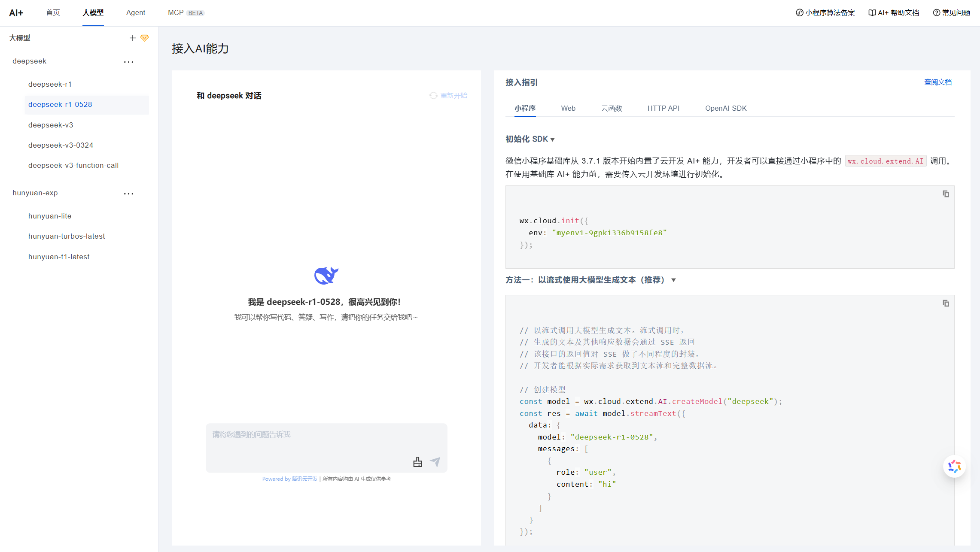Click the deepseek group header
Image resolution: width=980 pixels, height=552 pixels.
[x=29, y=61]
